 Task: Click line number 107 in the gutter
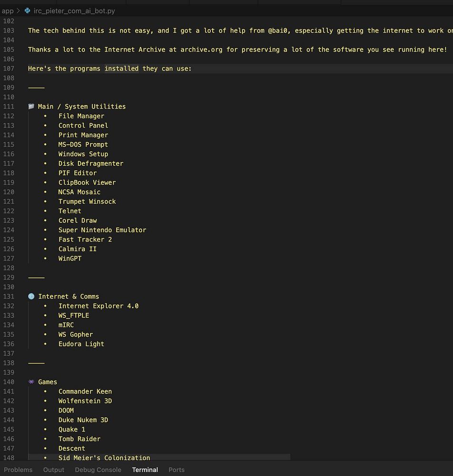click(x=9, y=69)
